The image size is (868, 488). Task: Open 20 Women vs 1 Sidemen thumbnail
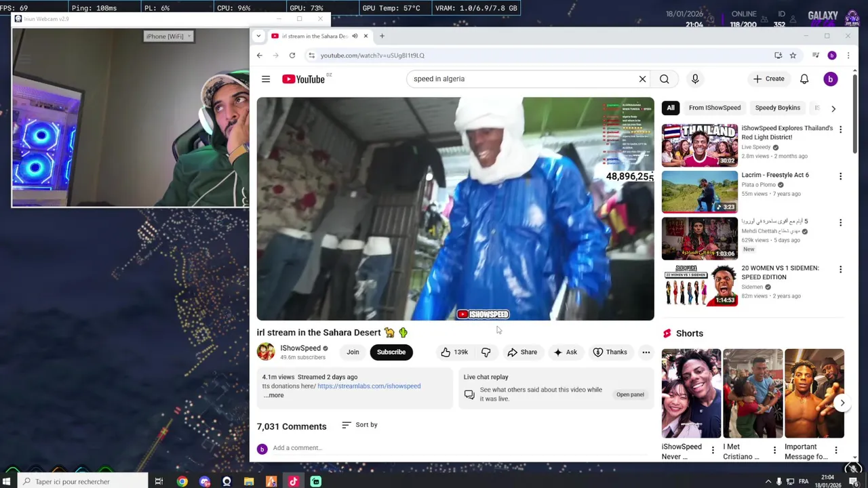pos(699,285)
